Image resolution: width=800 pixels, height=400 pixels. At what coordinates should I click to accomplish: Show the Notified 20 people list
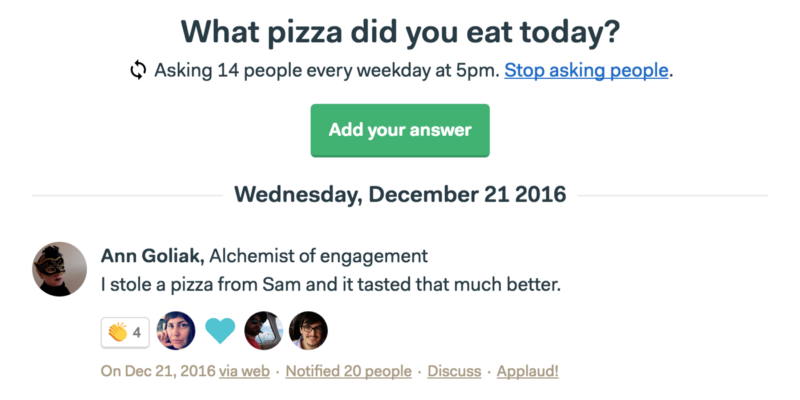[348, 371]
